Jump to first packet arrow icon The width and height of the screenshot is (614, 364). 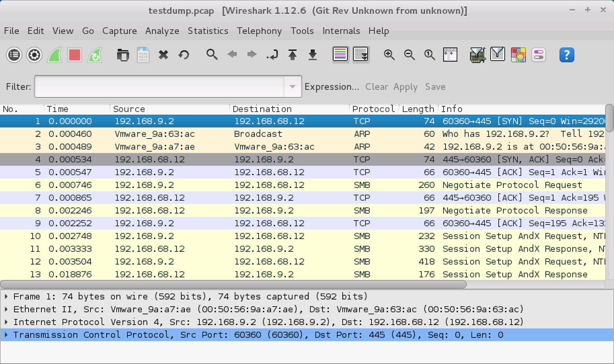click(292, 55)
